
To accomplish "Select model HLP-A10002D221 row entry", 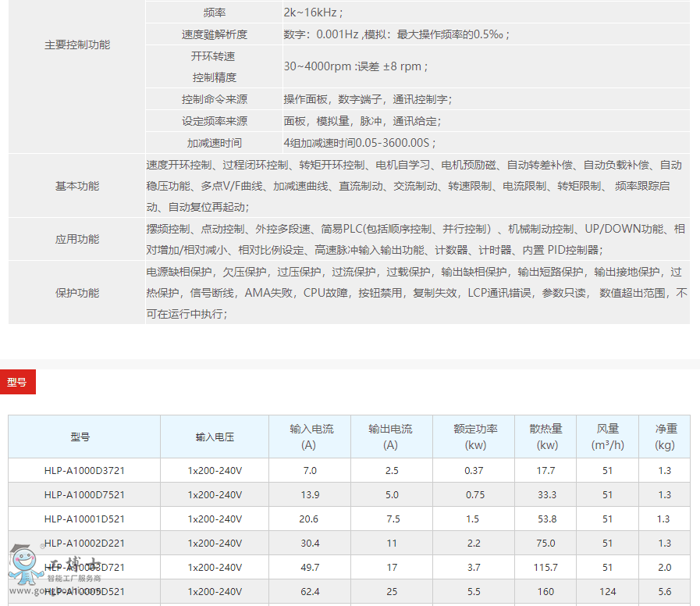I will click(84, 543).
